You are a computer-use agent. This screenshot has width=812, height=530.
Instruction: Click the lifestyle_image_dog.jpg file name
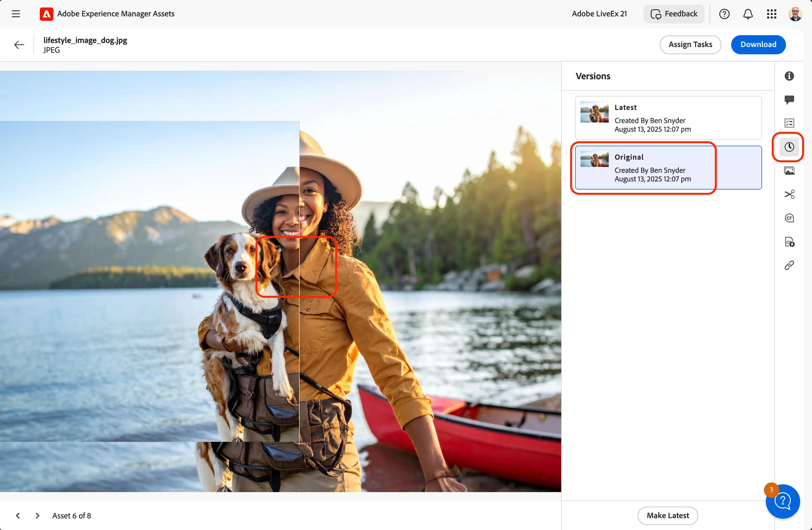click(85, 40)
